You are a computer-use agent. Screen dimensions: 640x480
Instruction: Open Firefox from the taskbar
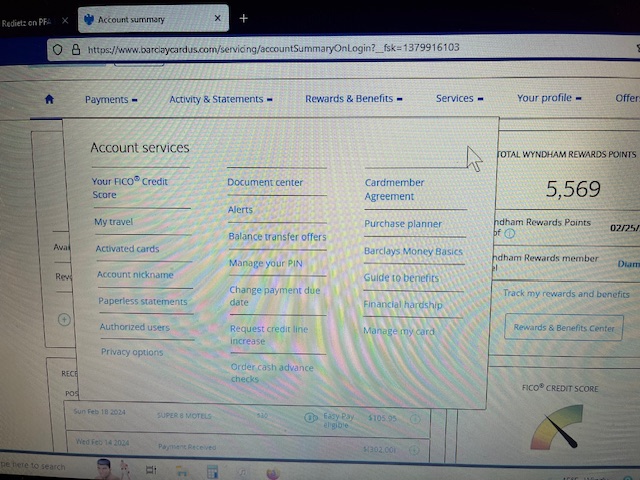273,473
